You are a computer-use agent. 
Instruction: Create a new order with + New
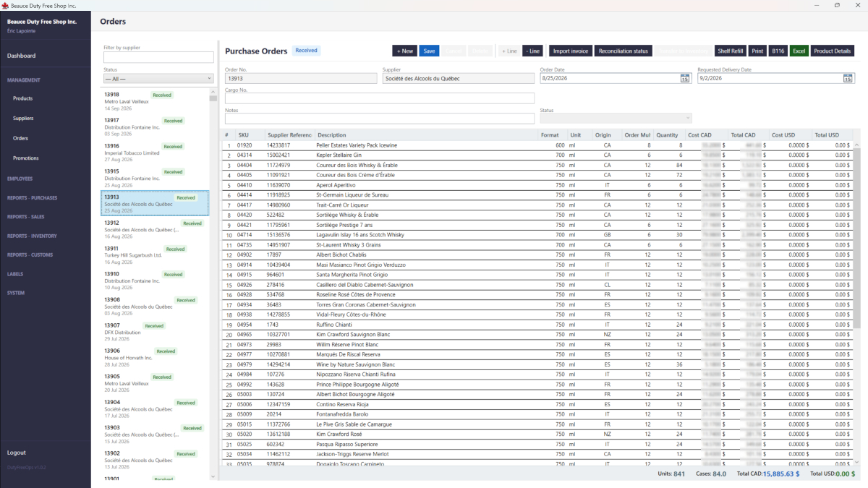point(404,51)
